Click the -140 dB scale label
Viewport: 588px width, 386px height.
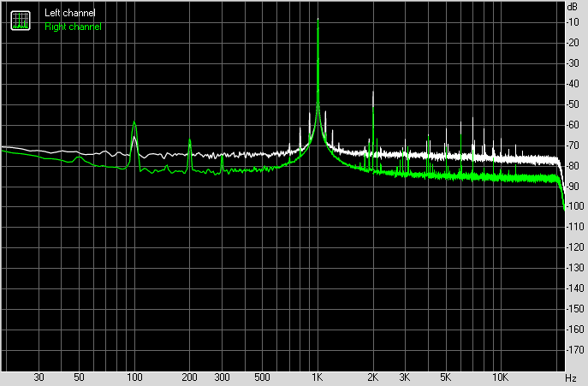click(575, 288)
